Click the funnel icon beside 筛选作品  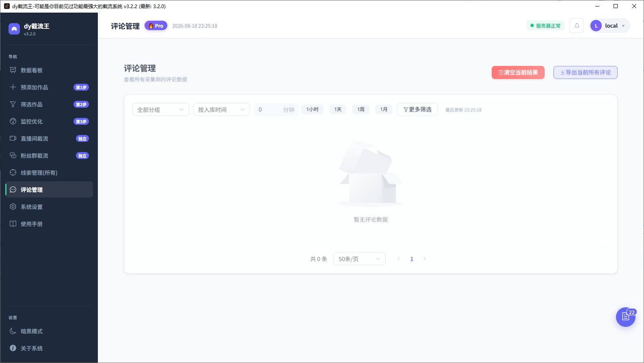pyautogui.click(x=13, y=104)
